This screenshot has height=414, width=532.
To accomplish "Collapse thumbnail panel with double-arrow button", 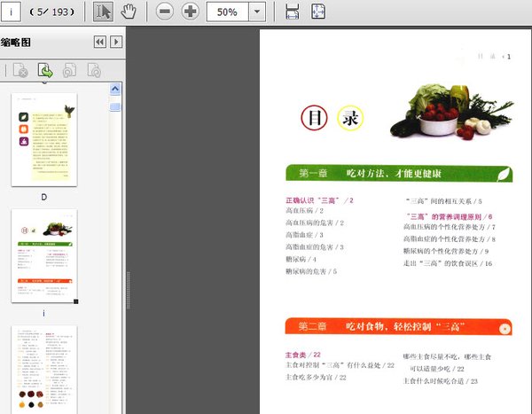I will [99, 42].
